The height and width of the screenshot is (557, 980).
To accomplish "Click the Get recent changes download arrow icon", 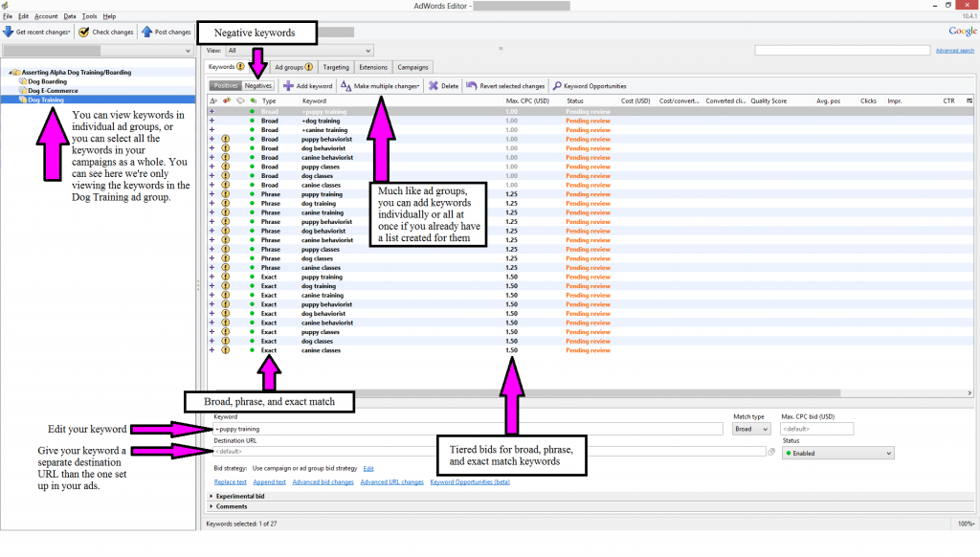I will pos(8,32).
